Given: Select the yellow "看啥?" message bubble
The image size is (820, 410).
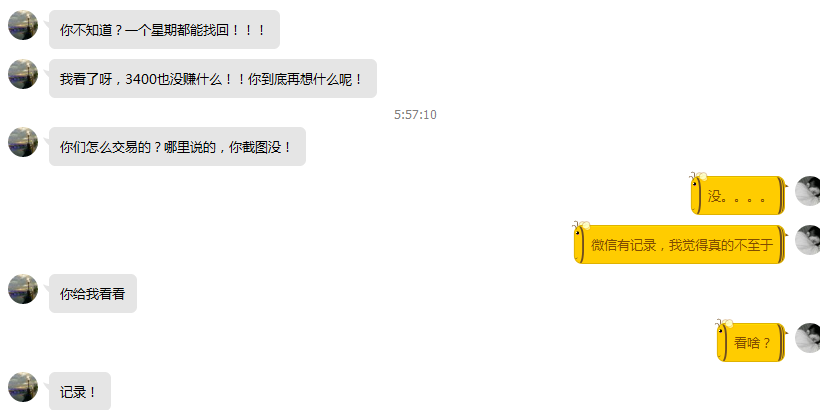Looking at the screenshot, I should click(x=751, y=343).
